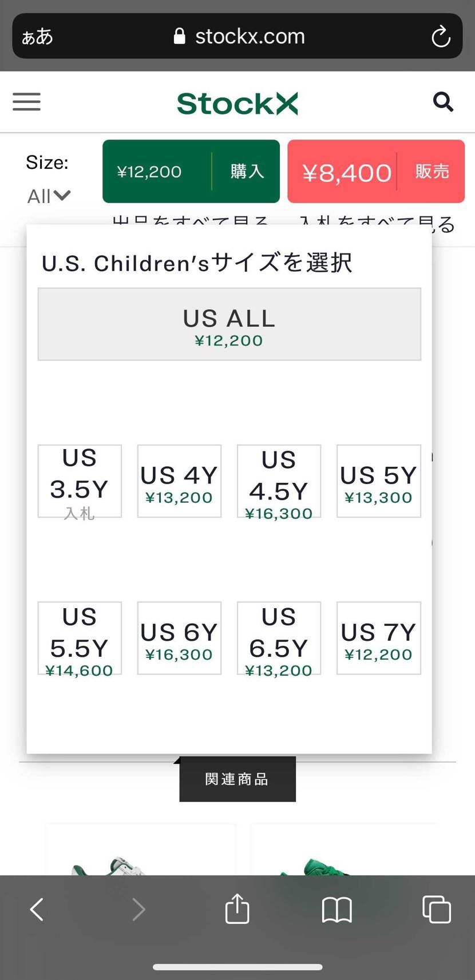Choose size US 4Y at ¥13,200
The image size is (475, 980).
pos(179,481)
